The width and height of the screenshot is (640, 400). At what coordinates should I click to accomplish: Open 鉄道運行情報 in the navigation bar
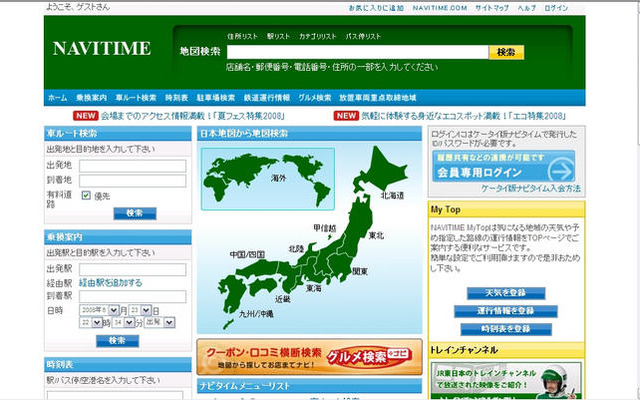(x=267, y=98)
